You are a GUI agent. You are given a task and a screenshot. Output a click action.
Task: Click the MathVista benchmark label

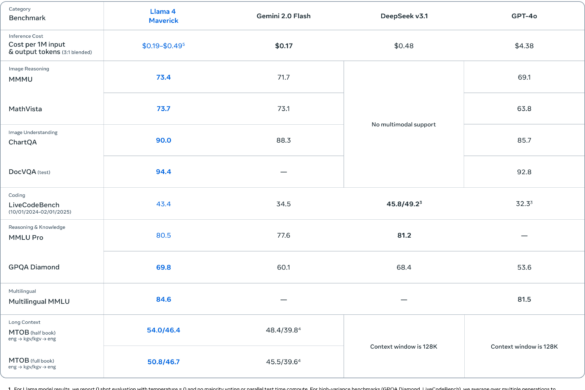point(25,109)
